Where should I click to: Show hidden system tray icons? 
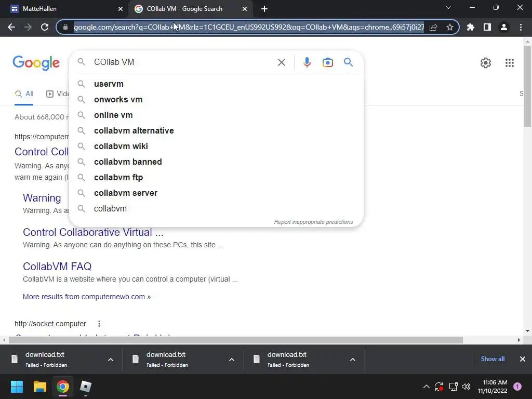point(427,387)
